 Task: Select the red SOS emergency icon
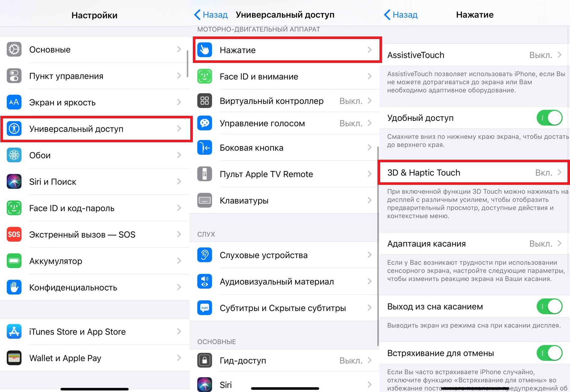click(x=14, y=235)
